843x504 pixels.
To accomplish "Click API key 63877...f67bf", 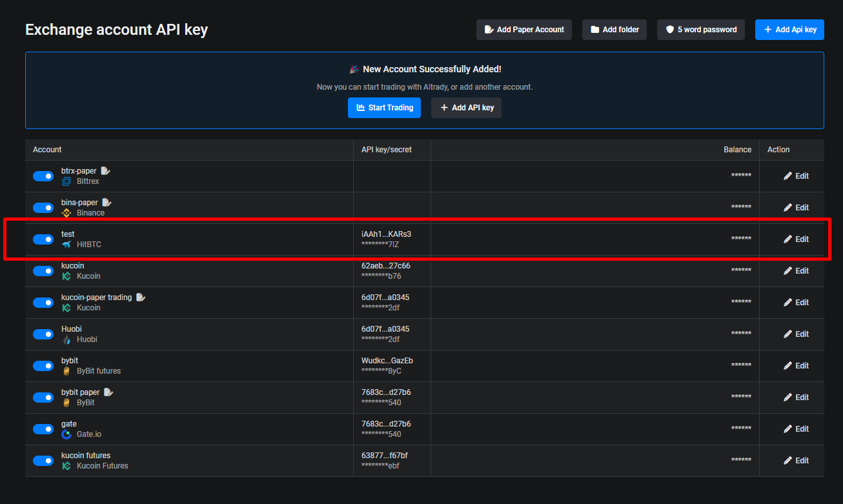I will (x=385, y=456).
